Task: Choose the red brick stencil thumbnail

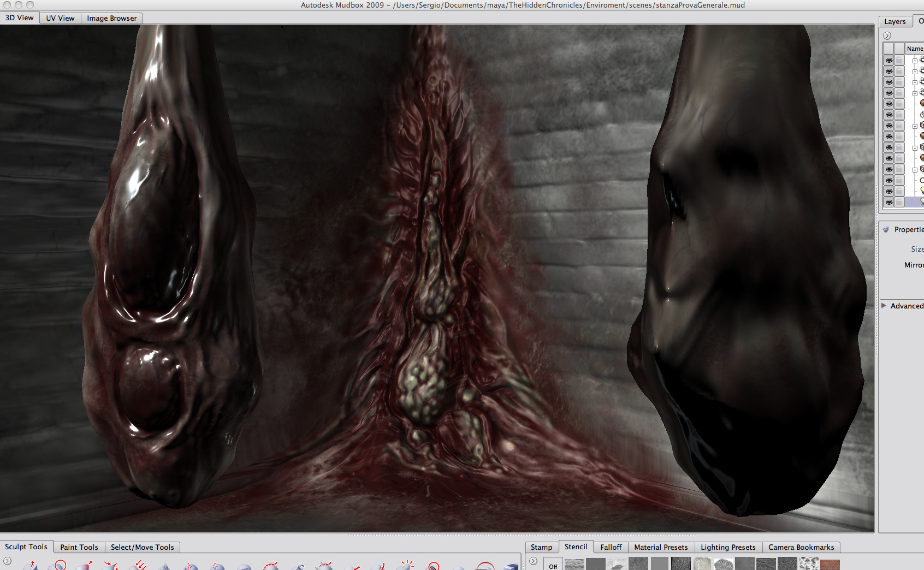Action: [x=830, y=564]
